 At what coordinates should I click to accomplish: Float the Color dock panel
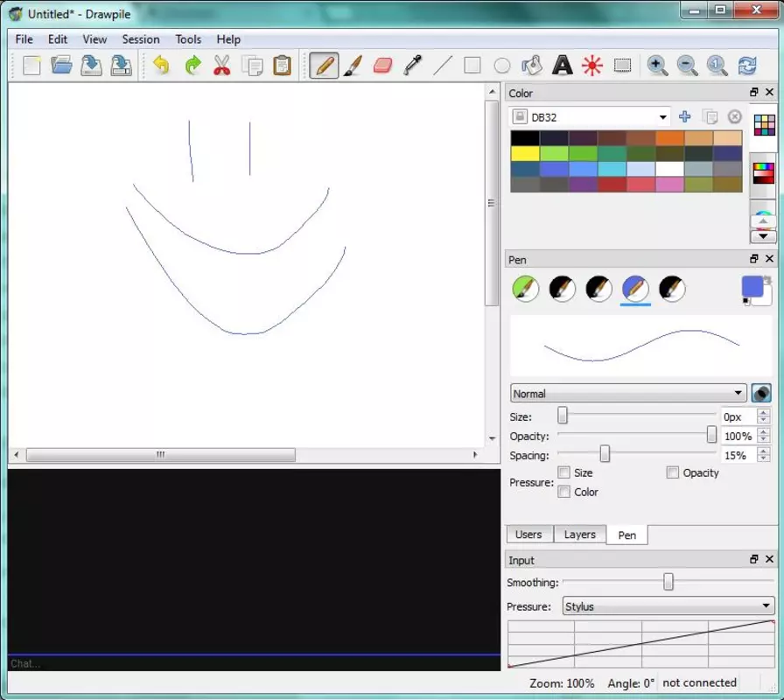[754, 93]
